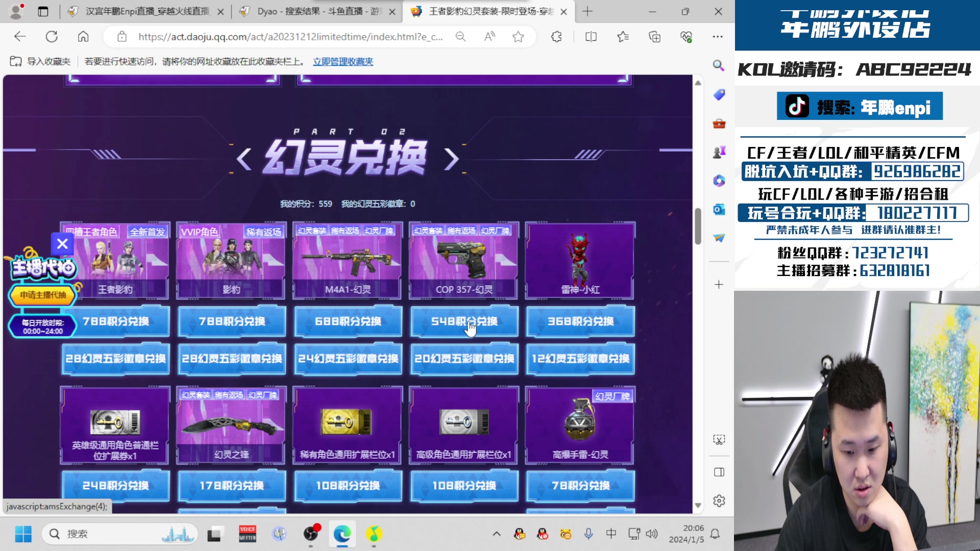This screenshot has width=980, height=551.
Task: Close the 主播代抽 floating banner
Action: click(x=62, y=244)
